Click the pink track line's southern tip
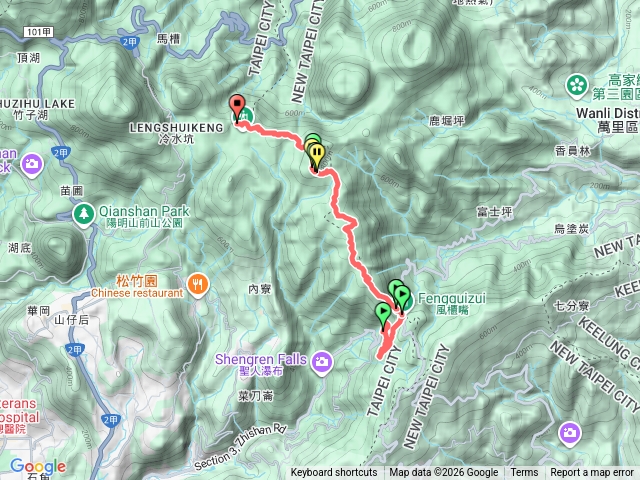 pos(380,357)
